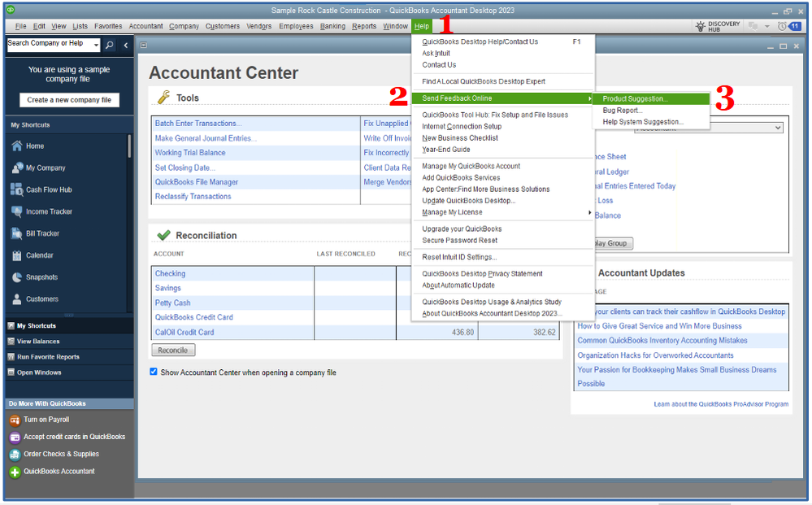Open the Calendar shortcut icon
Viewport: 812px width, 505px height.
16,255
